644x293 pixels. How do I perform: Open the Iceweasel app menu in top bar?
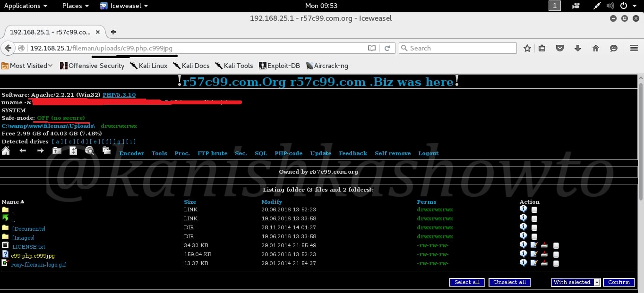click(x=124, y=6)
